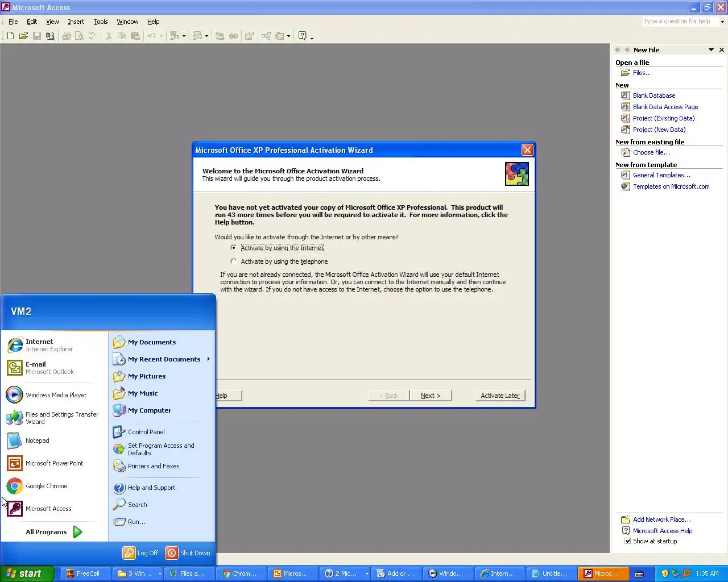
Task: Click the OfficeLinks toolbar icon
Action: pyautogui.click(x=175, y=36)
